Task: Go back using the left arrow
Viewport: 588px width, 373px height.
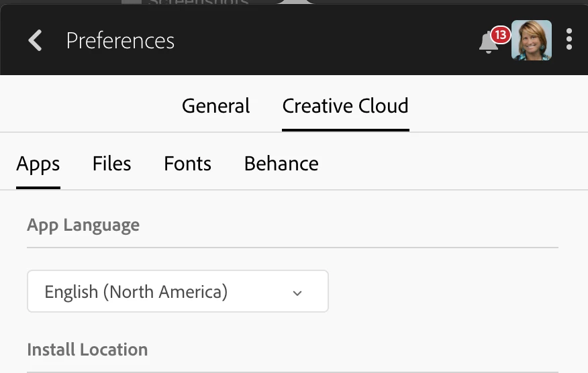Action: (35, 40)
